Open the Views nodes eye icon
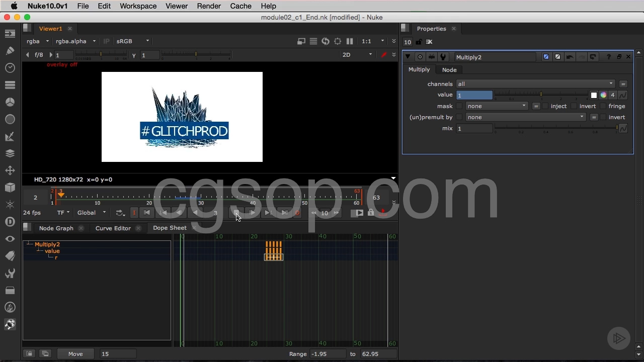Screen dimensions: 644x362 point(10,239)
